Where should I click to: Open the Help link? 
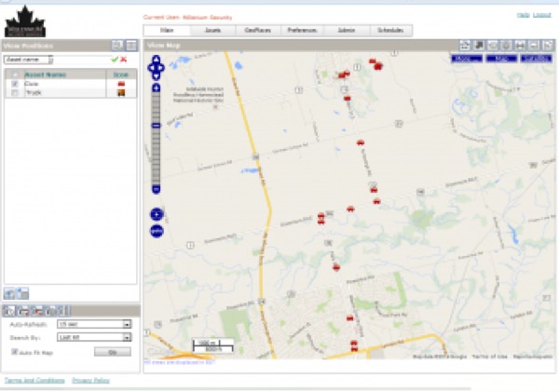coord(523,15)
